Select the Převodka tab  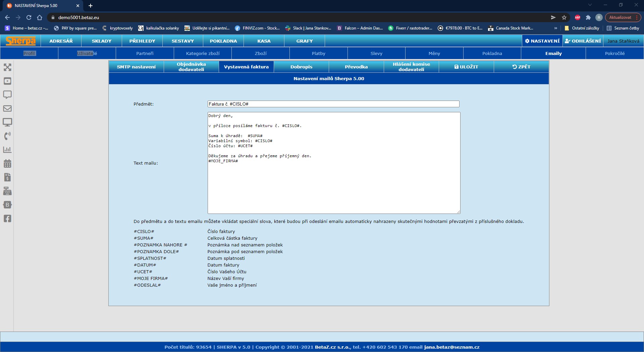356,67
